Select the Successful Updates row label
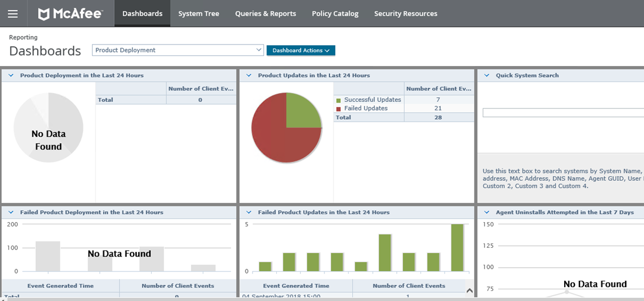Image resolution: width=644 pixels, height=301 pixels. [x=373, y=100]
